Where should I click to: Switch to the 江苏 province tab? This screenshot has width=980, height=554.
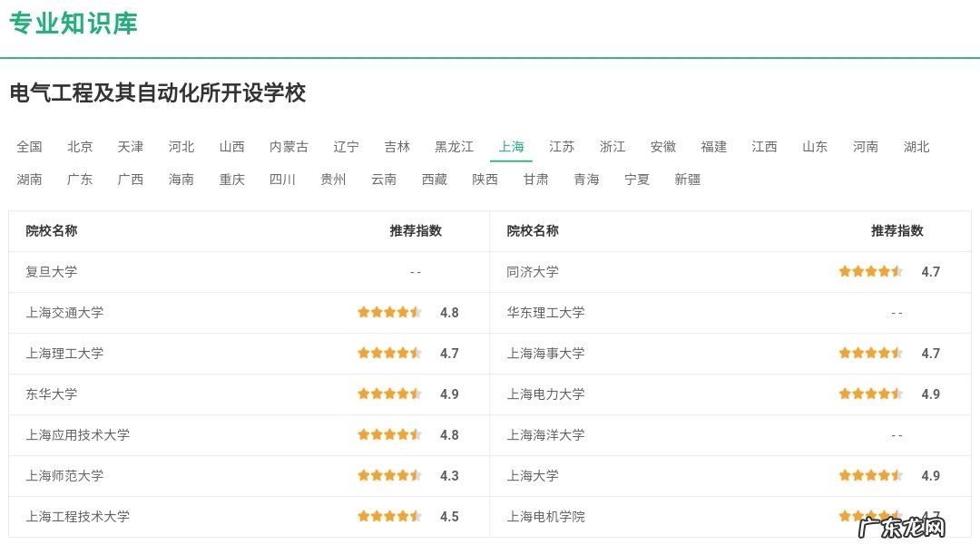[x=562, y=146]
